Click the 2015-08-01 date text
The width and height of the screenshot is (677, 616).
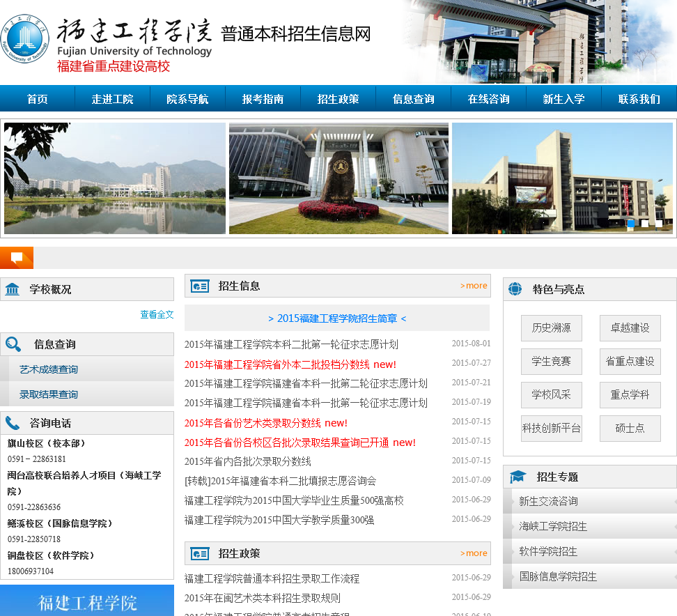[x=471, y=344]
